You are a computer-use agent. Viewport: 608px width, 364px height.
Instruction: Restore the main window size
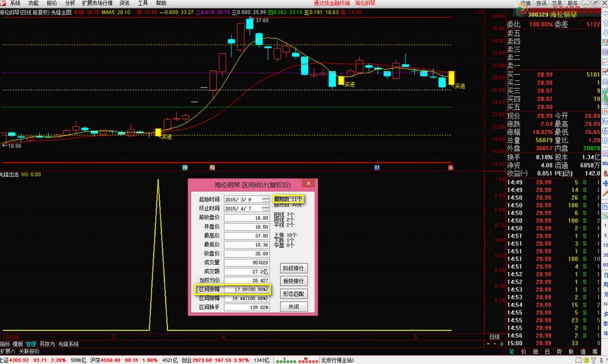point(595,4)
